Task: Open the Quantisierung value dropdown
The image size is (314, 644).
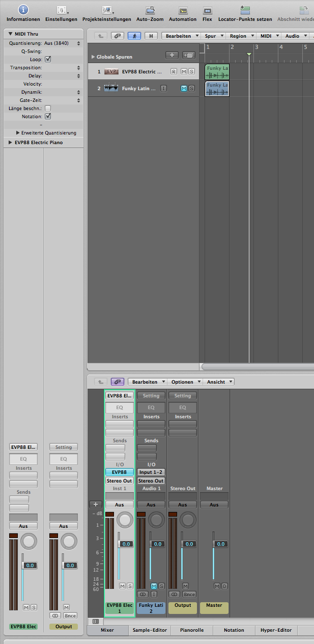Action: [63, 43]
